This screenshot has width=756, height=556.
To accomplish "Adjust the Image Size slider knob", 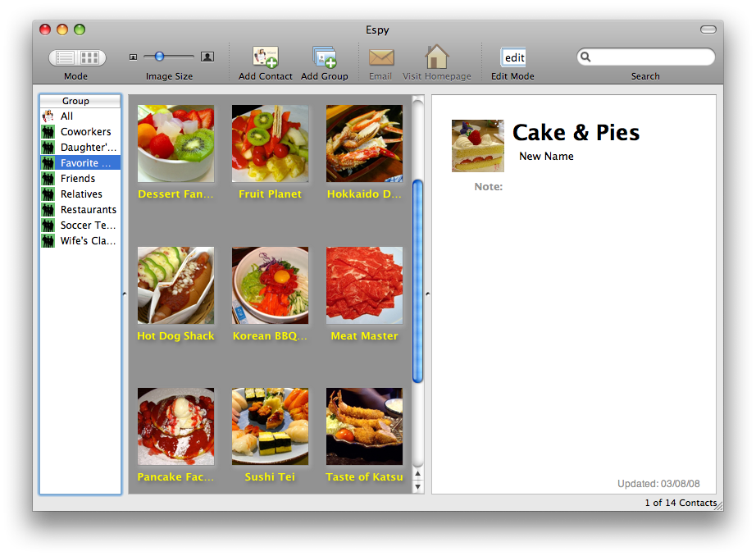I will coord(159,57).
